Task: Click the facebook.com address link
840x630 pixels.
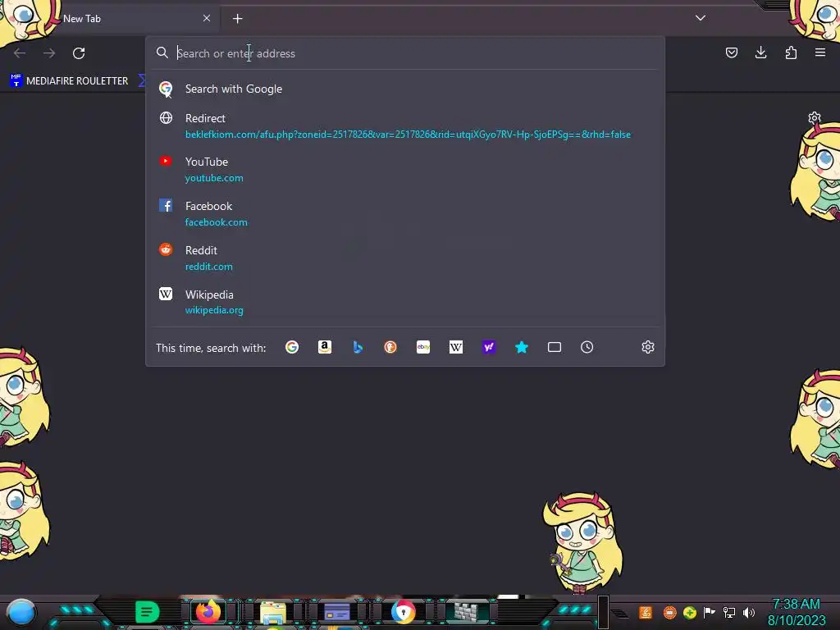Action: [x=217, y=221]
